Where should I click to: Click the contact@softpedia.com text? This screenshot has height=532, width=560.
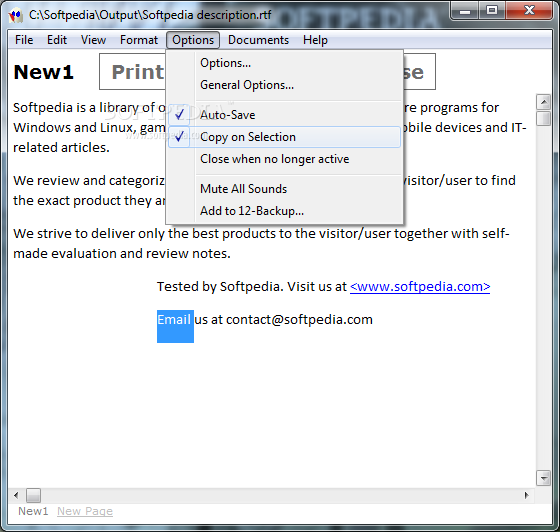299,320
